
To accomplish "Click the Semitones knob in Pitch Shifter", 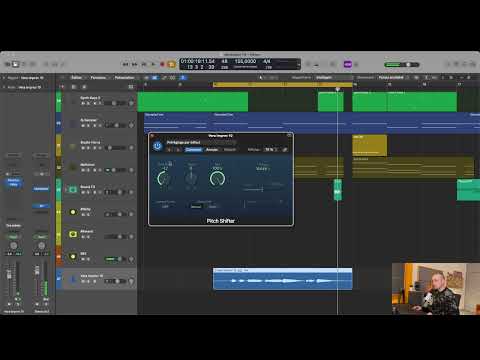I will pos(164,178).
